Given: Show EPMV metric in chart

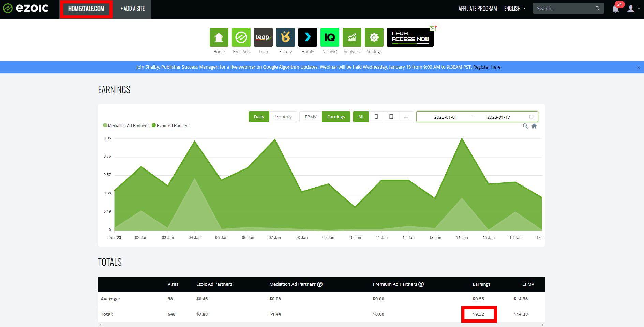Looking at the screenshot, I should 311,117.
